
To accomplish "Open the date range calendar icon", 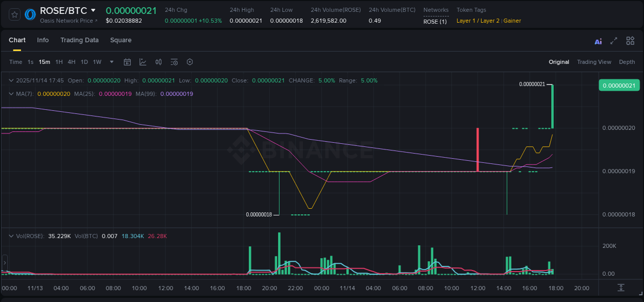I will [127, 61].
